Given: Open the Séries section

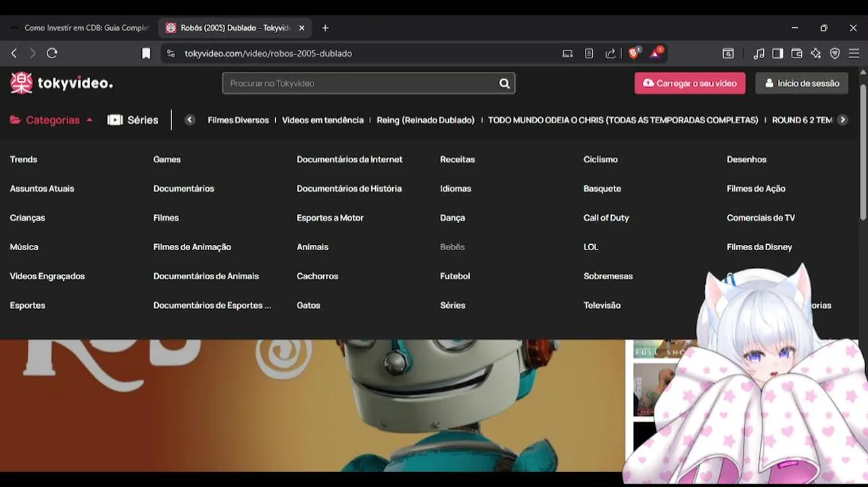Looking at the screenshot, I should (133, 120).
